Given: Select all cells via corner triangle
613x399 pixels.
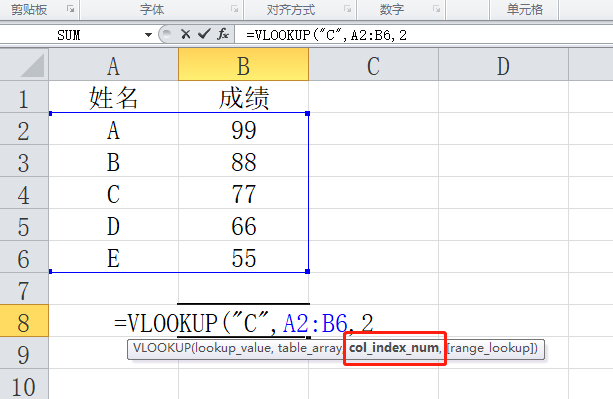Looking at the screenshot, I should point(24,64).
